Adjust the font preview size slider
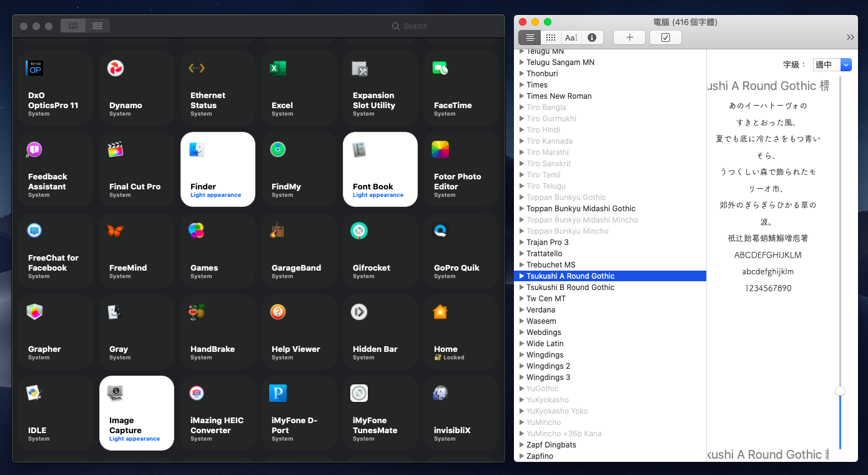Image resolution: width=868 pixels, height=475 pixels. (841, 391)
